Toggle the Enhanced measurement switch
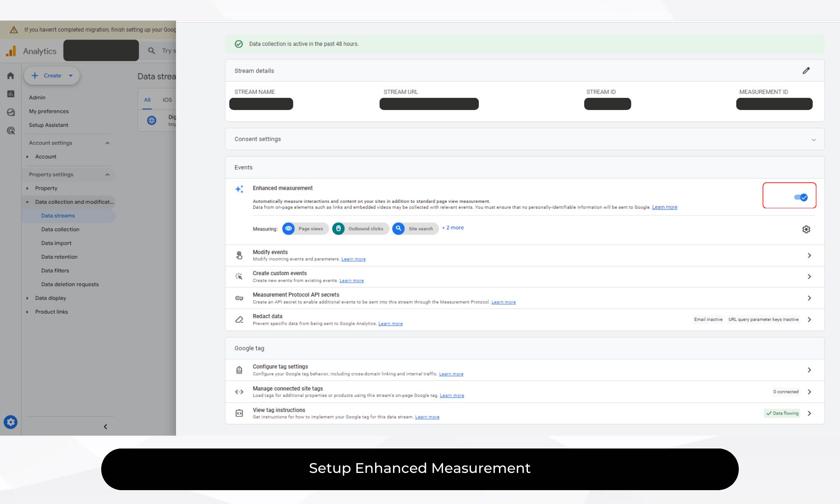This screenshot has width=840, height=504. [x=801, y=197]
